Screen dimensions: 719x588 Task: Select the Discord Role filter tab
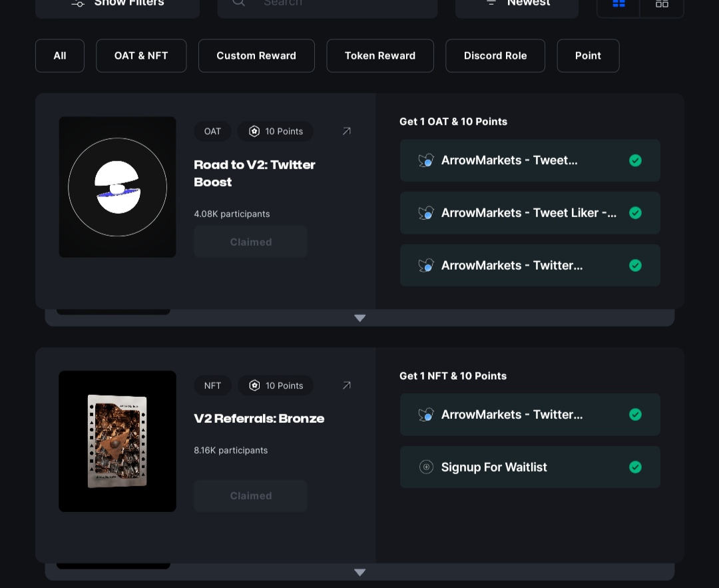pos(495,56)
